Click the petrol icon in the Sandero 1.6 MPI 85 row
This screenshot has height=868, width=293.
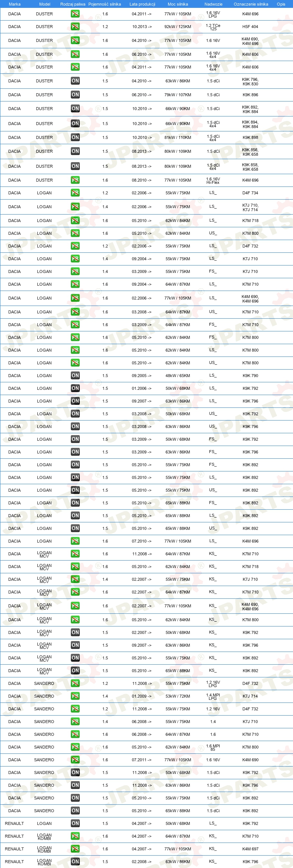pos(75,747)
